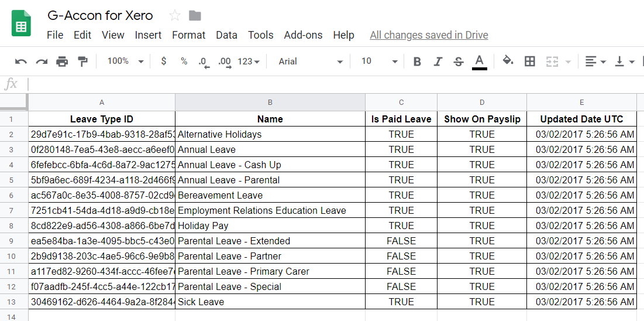Open the Data menu
The height and width of the screenshot is (321, 644).
[x=226, y=35]
